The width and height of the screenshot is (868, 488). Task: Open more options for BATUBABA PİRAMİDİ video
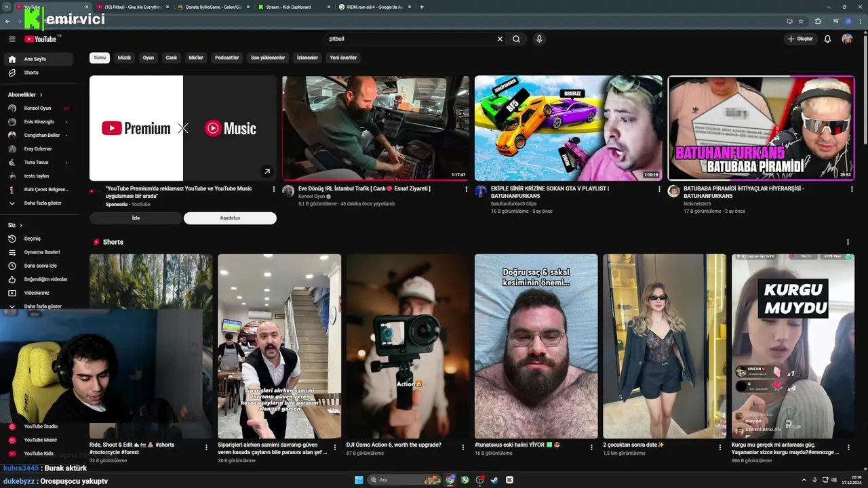(x=852, y=189)
